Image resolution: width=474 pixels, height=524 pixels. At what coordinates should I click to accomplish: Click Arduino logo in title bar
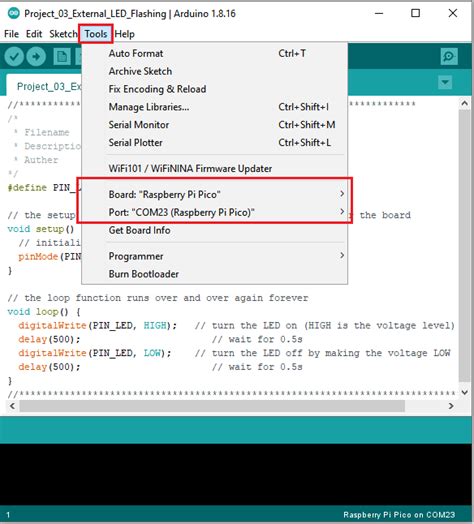point(14,13)
